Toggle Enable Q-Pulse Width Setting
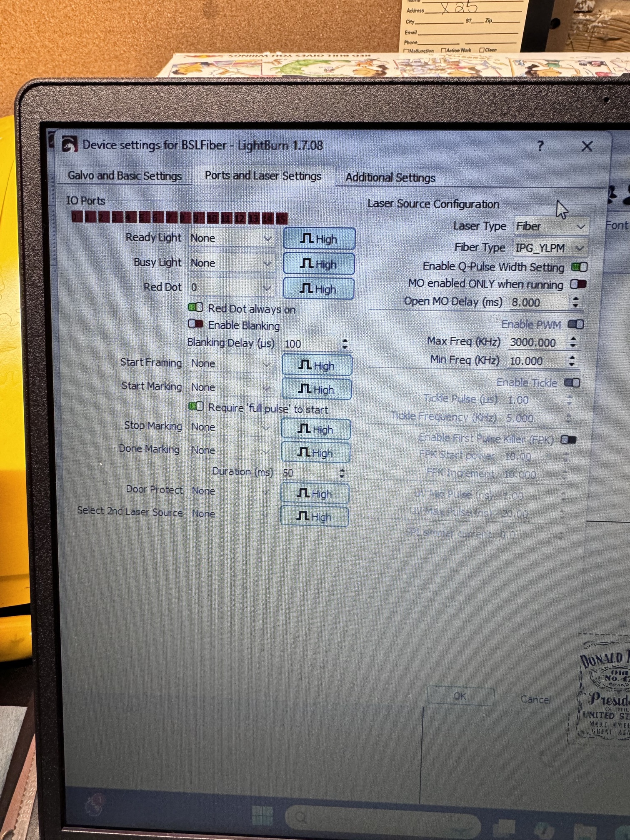630x840 pixels. (x=579, y=267)
